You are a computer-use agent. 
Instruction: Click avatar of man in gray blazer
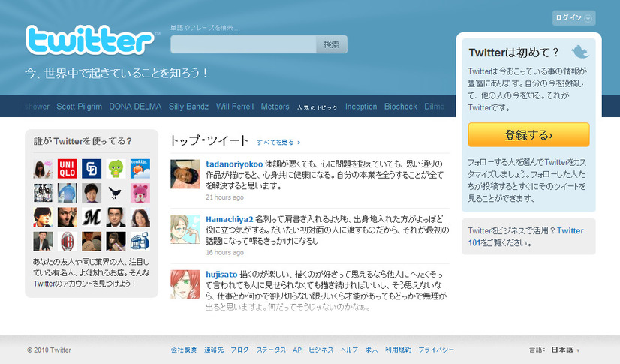click(x=43, y=242)
